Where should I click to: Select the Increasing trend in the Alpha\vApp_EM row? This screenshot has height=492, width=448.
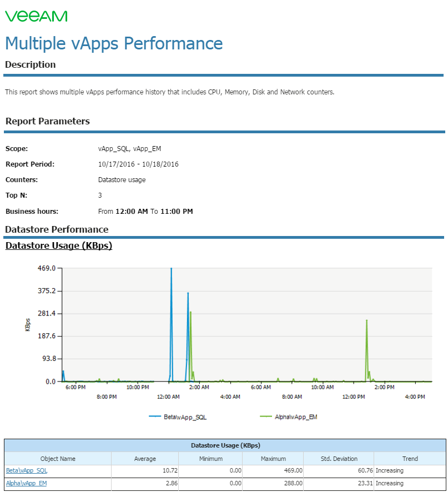pos(390,483)
